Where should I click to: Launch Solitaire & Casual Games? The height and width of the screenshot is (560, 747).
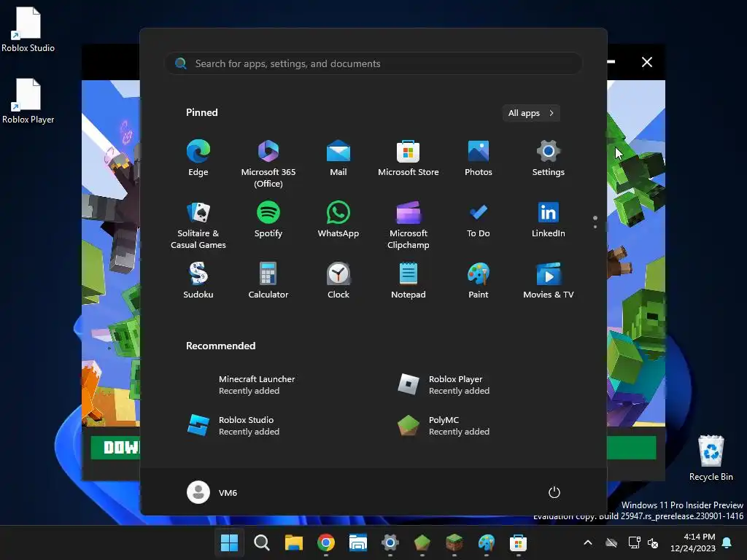tap(198, 225)
